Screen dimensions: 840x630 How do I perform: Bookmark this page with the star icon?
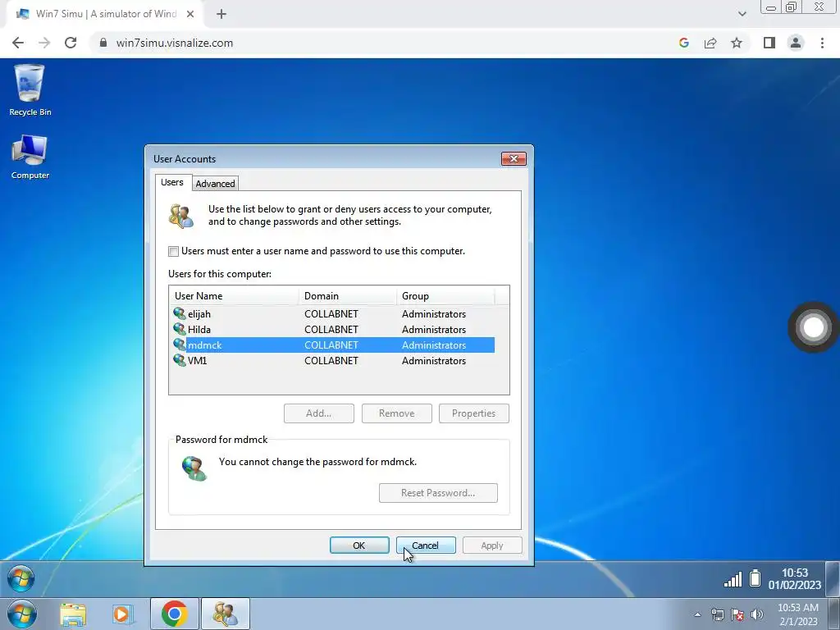point(737,43)
